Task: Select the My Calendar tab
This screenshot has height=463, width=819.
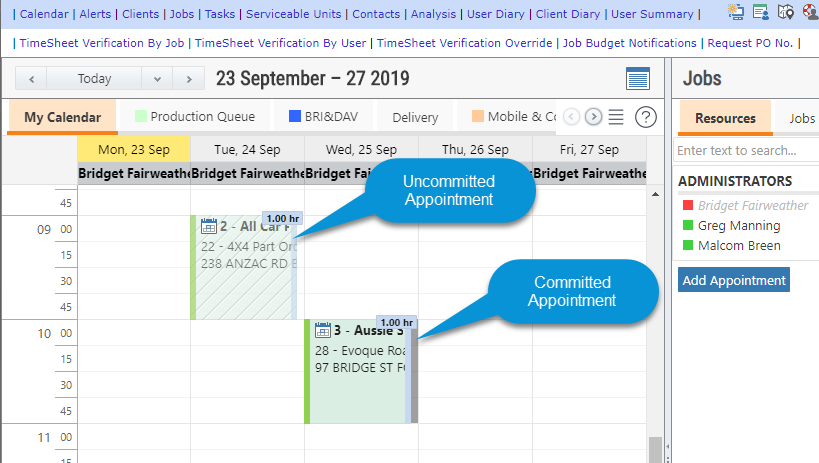Action: click(x=63, y=117)
